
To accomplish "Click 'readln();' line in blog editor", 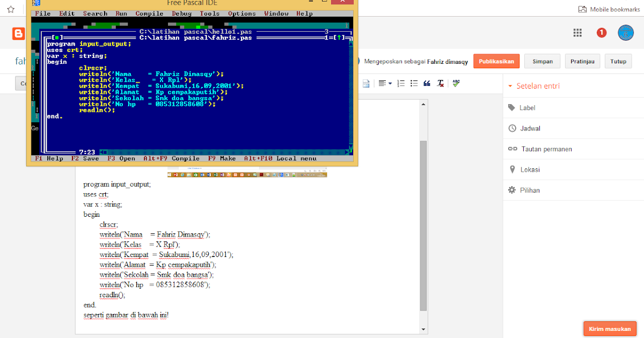I will point(112,295).
